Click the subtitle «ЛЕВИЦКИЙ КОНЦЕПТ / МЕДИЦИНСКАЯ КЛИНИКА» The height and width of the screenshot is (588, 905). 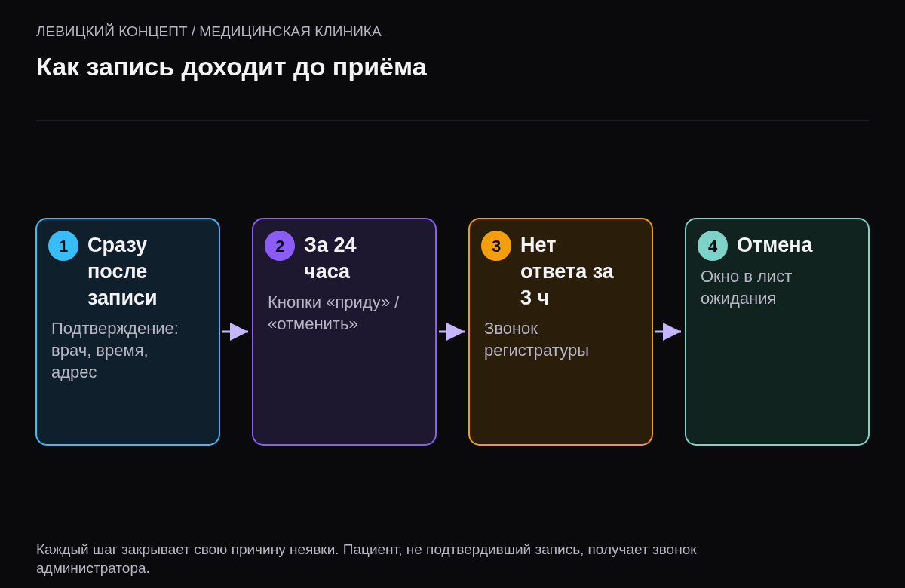pyautogui.click(x=209, y=32)
